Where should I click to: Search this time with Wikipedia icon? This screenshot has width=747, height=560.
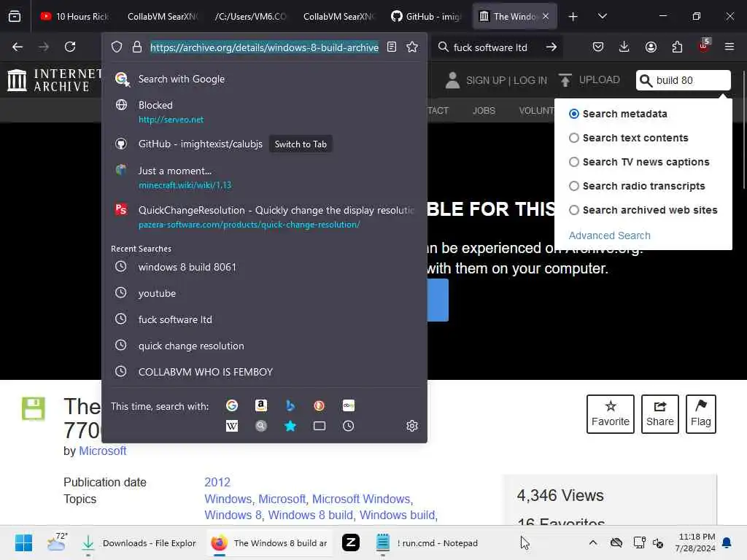pos(232,426)
